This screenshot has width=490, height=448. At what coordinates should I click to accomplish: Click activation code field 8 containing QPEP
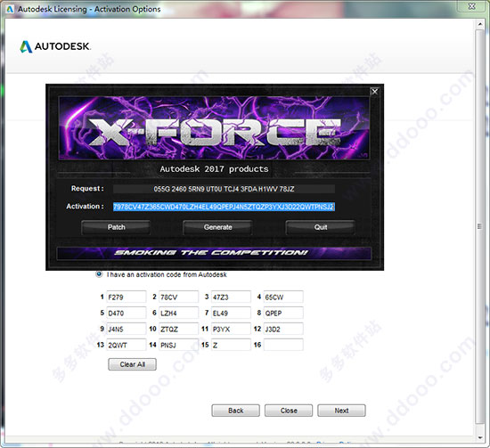tap(283, 313)
